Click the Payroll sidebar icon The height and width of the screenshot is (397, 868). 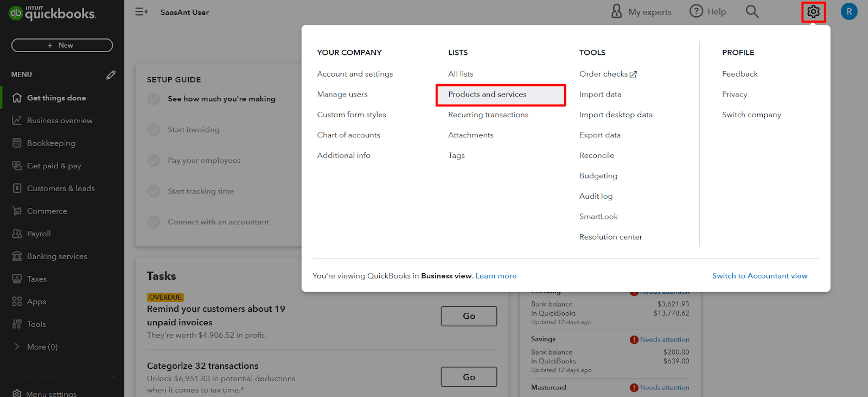(x=17, y=234)
